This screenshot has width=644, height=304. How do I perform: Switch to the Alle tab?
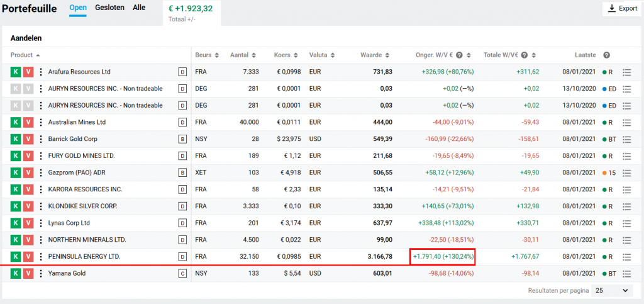click(x=139, y=8)
